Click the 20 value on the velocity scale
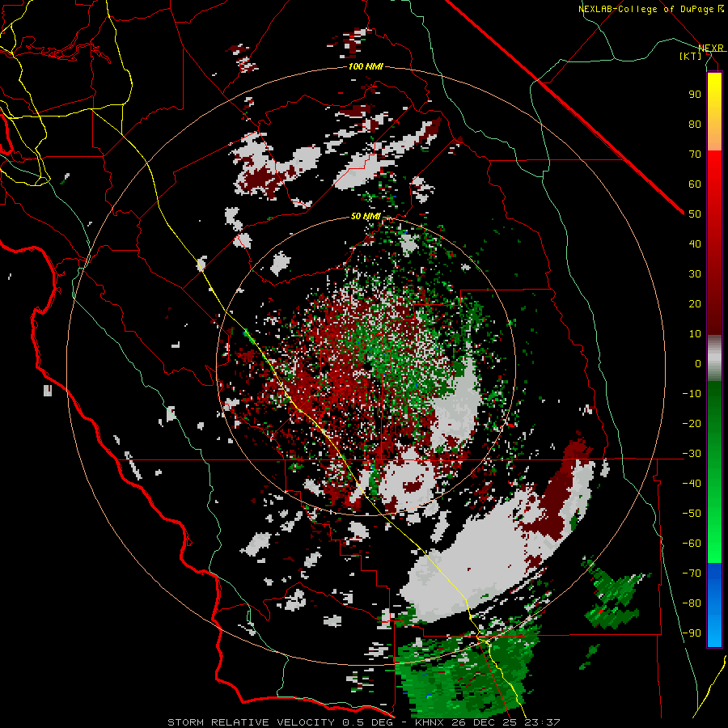The width and height of the screenshot is (728, 728). (695, 303)
